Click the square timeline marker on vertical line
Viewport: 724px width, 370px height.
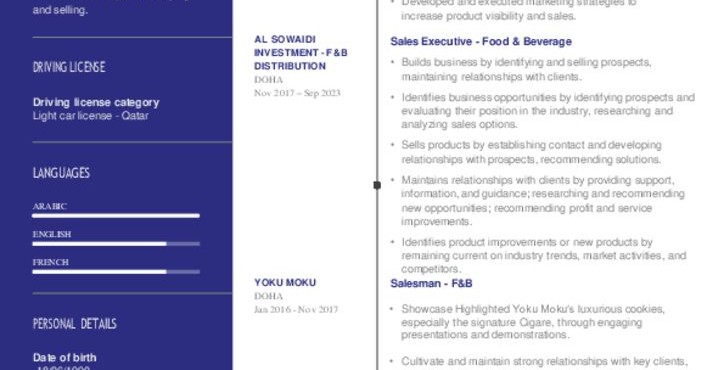[x=377, y=185]
